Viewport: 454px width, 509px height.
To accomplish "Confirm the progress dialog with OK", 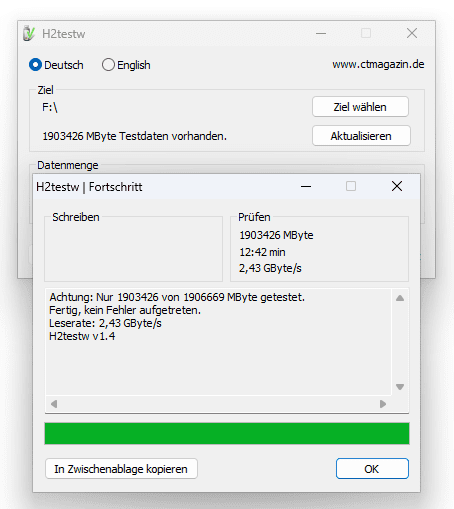I will tap(372, 469).
